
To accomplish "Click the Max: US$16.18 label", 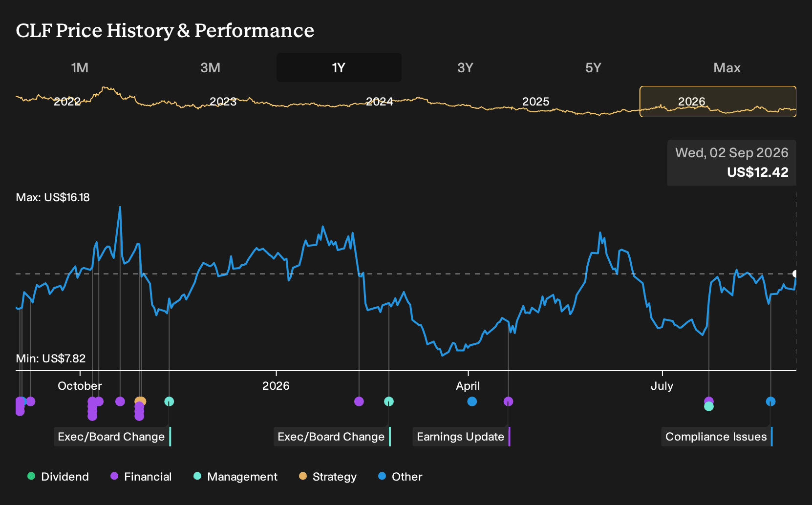I will 53,197.
